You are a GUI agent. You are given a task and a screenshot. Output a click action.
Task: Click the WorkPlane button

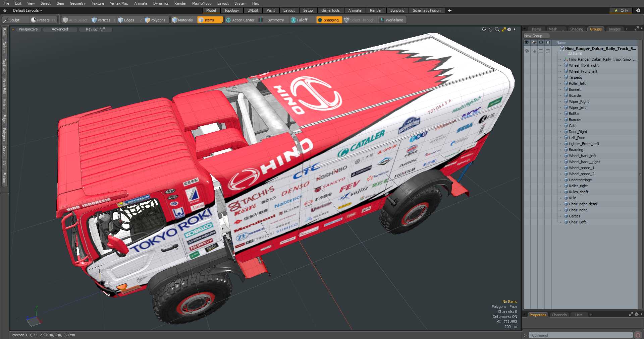click(391, 20)
